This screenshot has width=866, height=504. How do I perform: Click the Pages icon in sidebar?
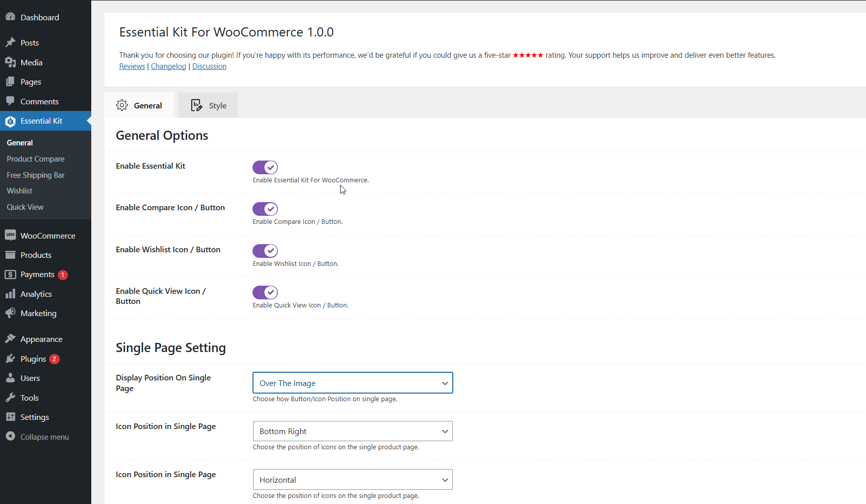pos(10,82)
